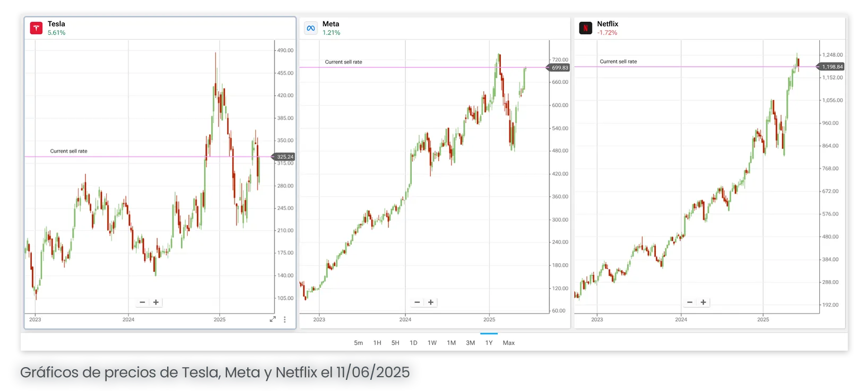Select the 3M timeframe

coord(471,343)
